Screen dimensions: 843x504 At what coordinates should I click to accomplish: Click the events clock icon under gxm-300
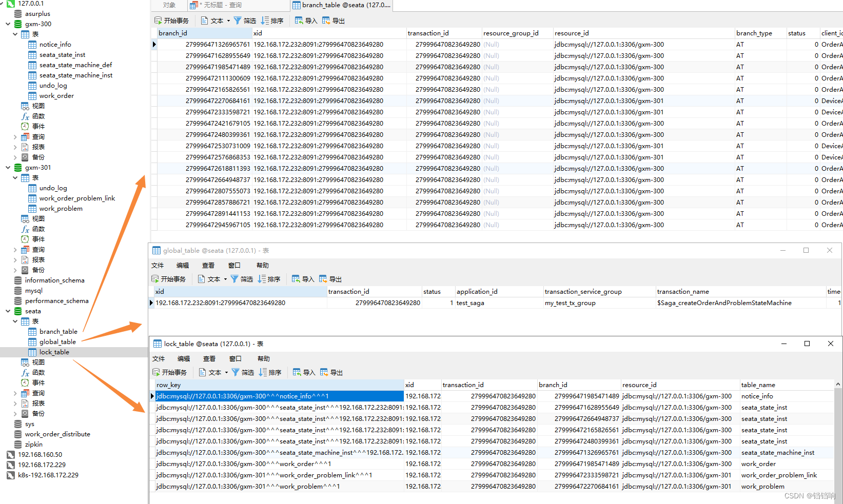25,127
